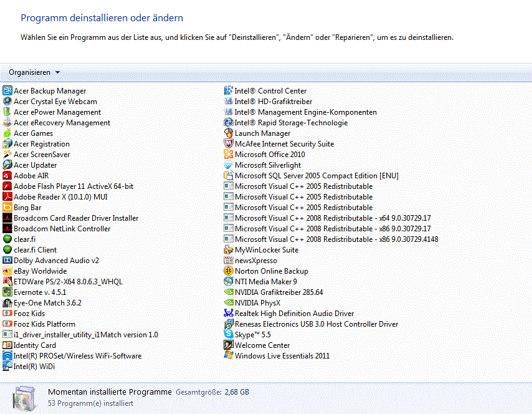532x414 pixels.
Task: Open the Organisieren dropdown
Action: pos(34,72)
